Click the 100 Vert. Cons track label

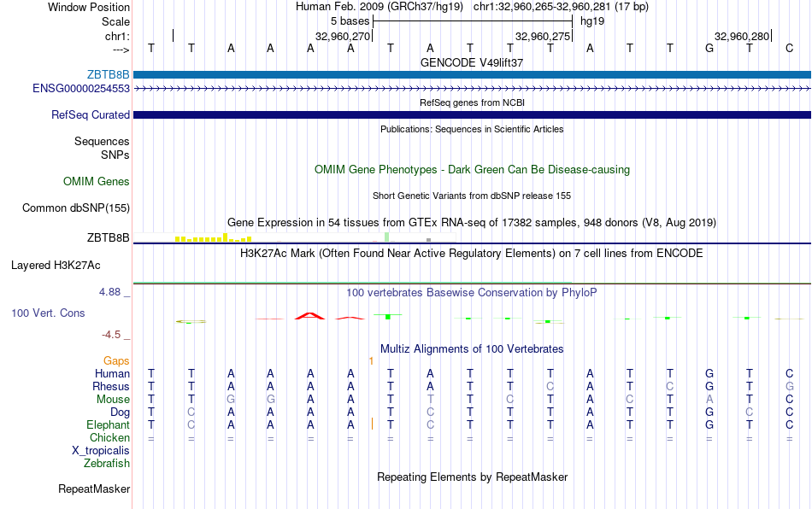(48, 313)
